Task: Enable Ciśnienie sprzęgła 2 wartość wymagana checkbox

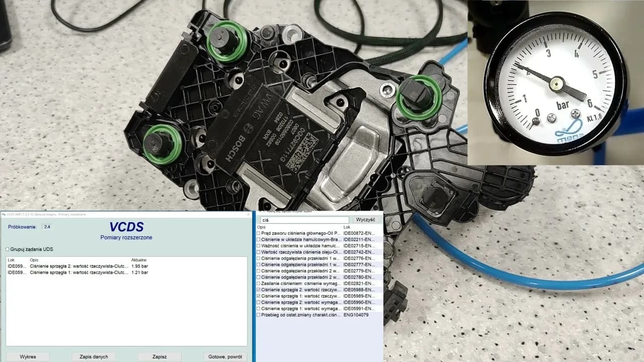Action: pos(259,303)
